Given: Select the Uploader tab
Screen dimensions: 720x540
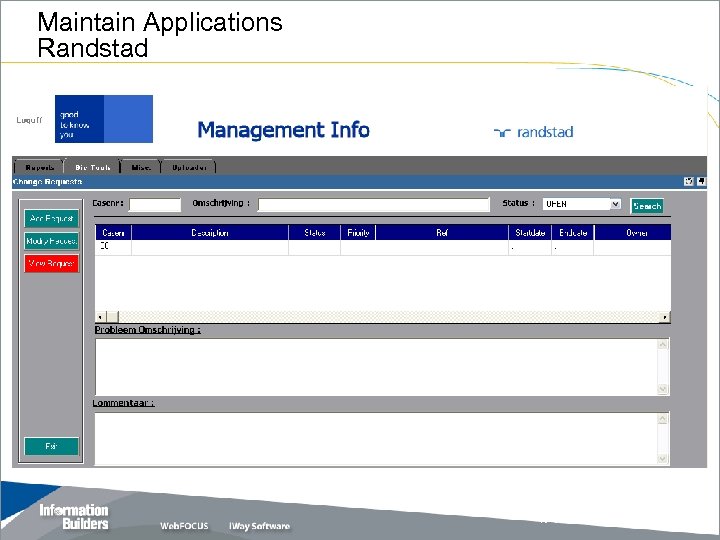Looking at the screenshot, I should pyautogui.click(x=189, y=167).
